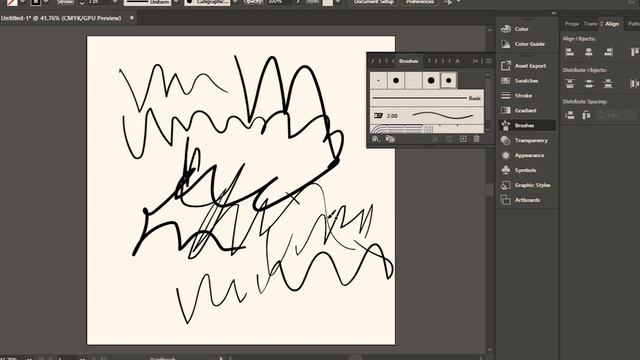Select the pattern brush row under 2.00
This screenshot has width=640, height=360.
(x=427, y=129)
